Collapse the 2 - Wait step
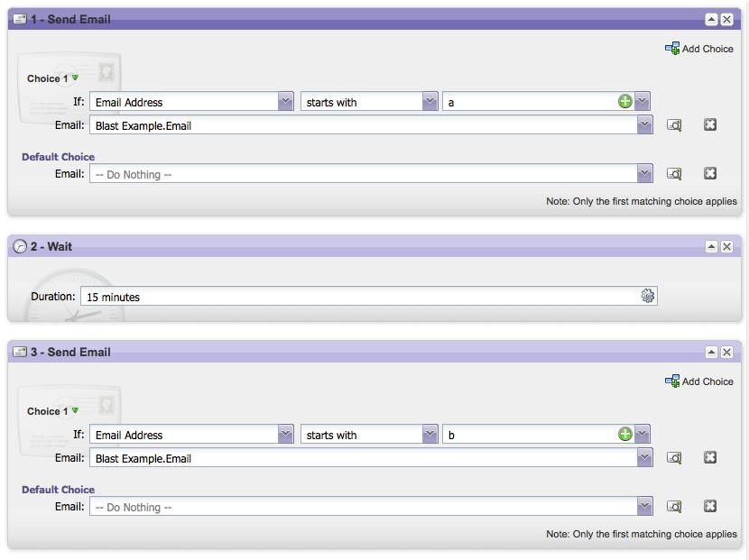 (x=711, y=246)
